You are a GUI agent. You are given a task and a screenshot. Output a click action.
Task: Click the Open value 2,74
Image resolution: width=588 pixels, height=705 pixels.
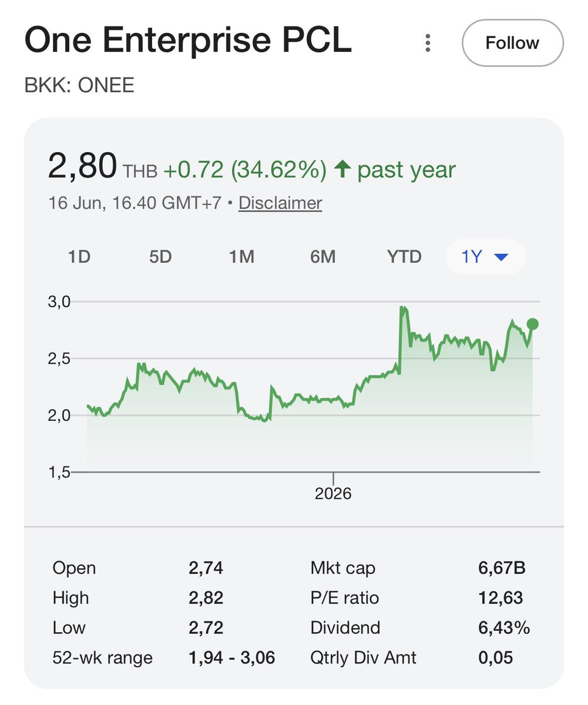click(206, 568)
